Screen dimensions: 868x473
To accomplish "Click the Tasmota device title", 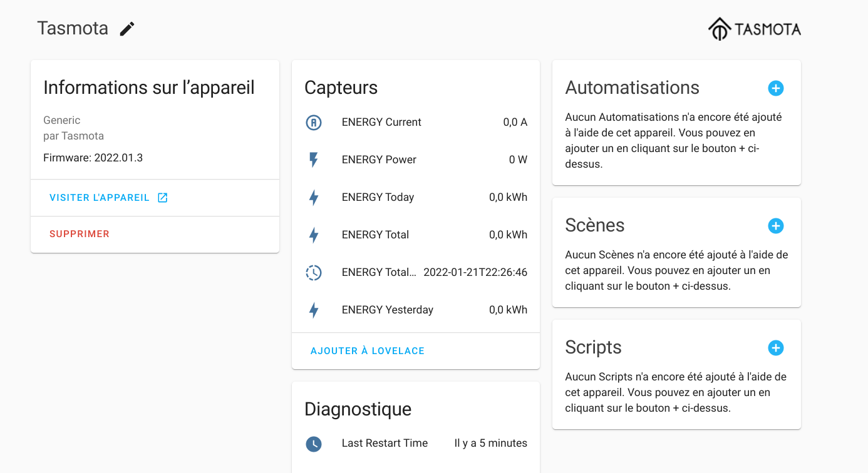I will coord(73,28).
